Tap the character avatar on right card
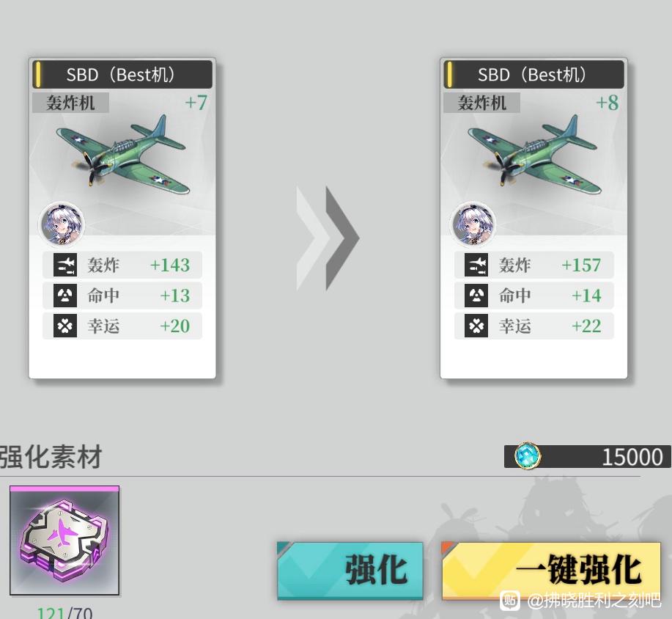The width and height of the screenshot is (672, 619). (x=473, y=224)
